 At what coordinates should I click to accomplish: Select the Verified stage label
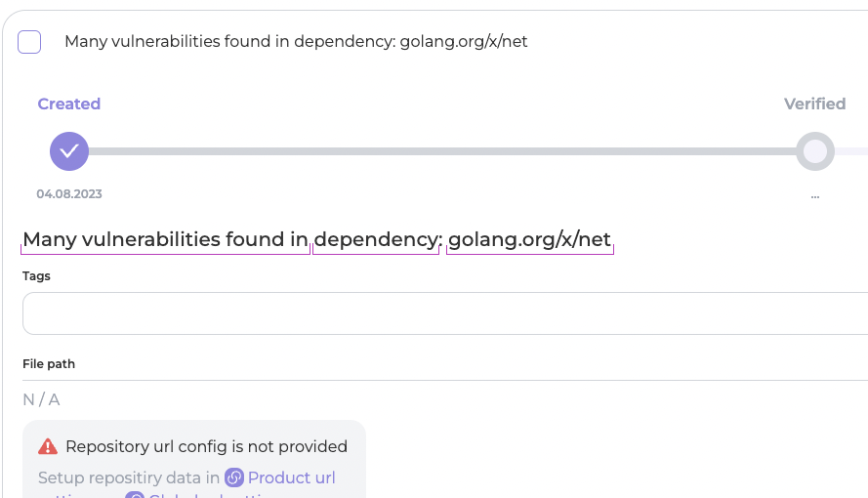815,104
